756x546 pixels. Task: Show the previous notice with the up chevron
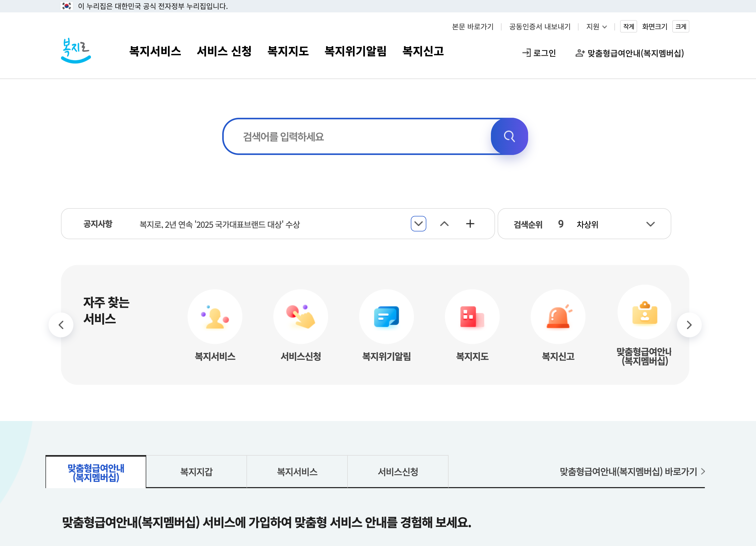coord(444,223)
